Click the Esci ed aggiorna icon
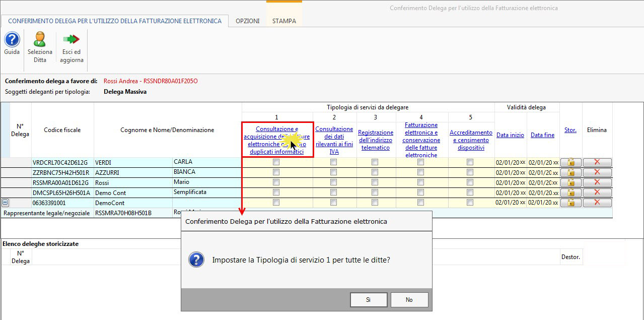The width and height of the screenshot is (644, 320). [71, 39]
